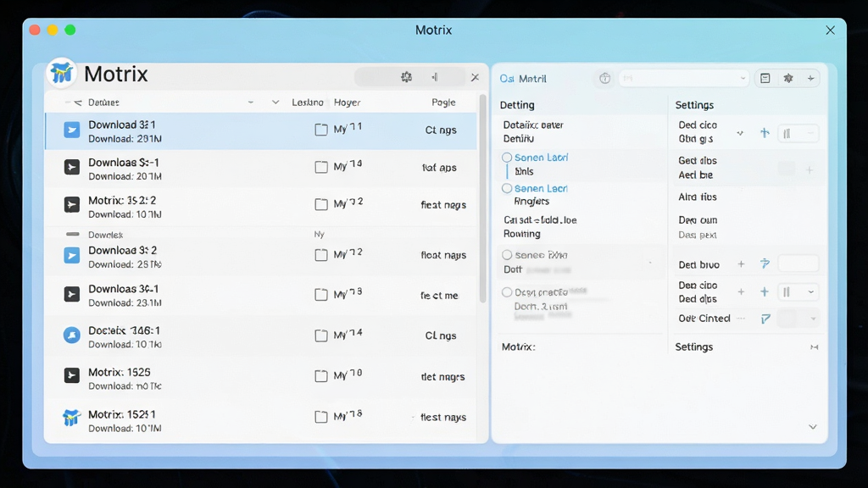Click the gray plus in Dect biuo row
Screen dimensions: 868x488
tap(741, 264)
